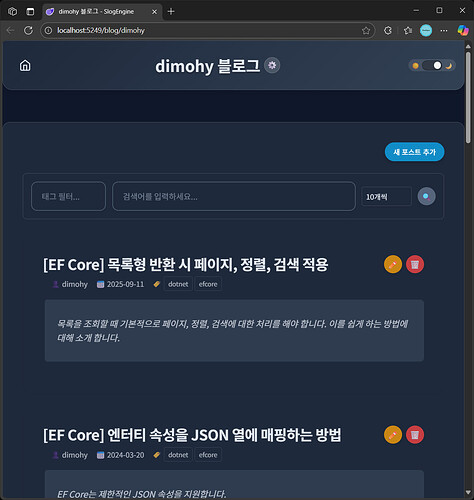The width and height of the screenshot is (474, 500).
Task: Open blog settings gear beside the title
Action: 272,65
